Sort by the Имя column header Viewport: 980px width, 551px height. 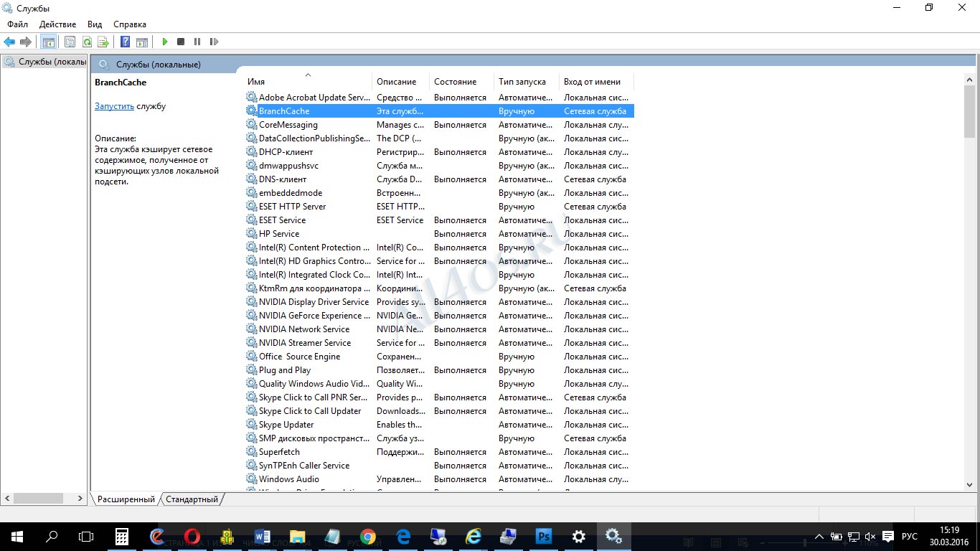[x=308, y=82]
